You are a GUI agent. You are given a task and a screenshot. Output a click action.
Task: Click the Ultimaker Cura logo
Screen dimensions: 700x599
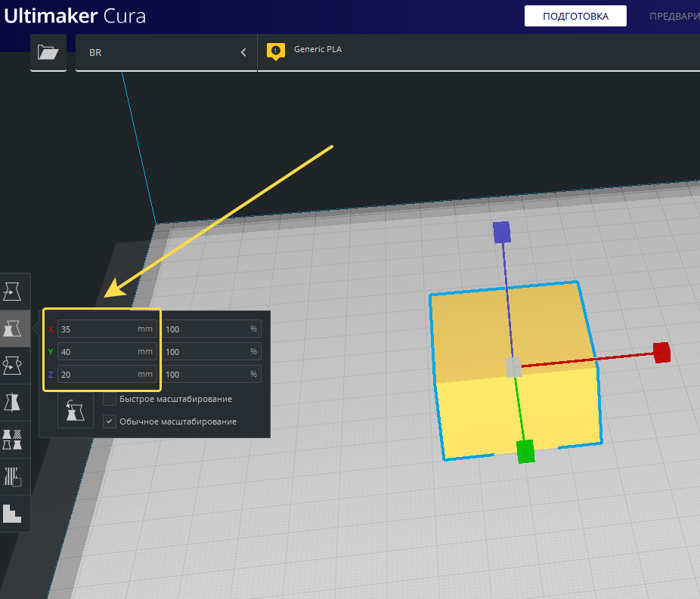(75, 16)
